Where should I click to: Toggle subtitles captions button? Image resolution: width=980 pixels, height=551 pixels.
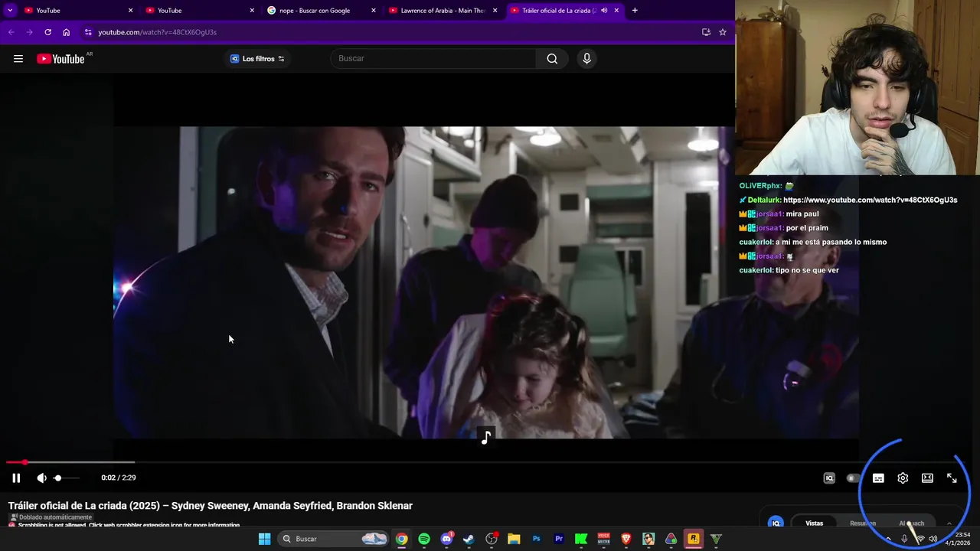(878, 478)
